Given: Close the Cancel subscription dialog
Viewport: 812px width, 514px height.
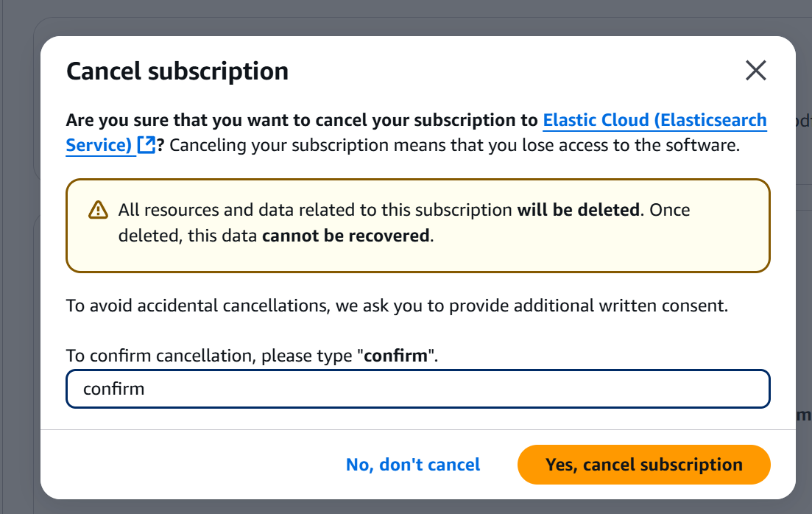Looking at the screenshot, I should 756,71.
